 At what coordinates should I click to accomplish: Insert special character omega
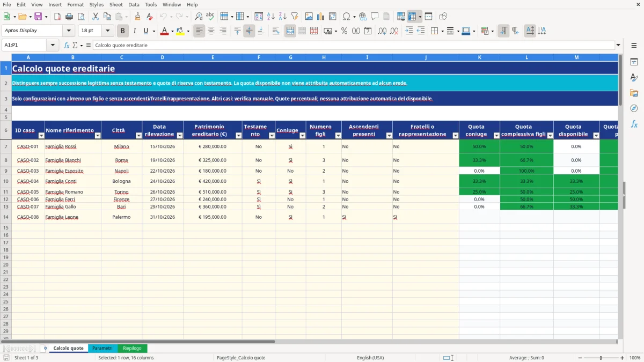point(346,16)
